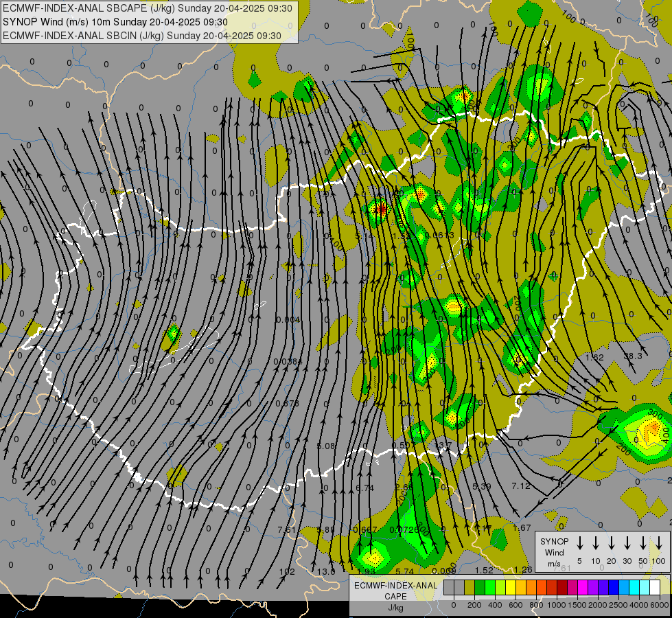672x618 pixels.
Task: Pick the olive swatch in CAPE legend
Action: coord(470,588)
